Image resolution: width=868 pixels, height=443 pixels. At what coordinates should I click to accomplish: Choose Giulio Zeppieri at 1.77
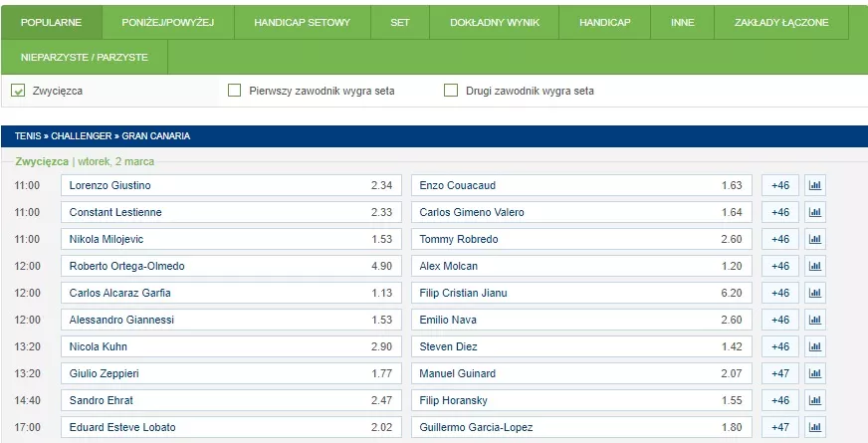point(231,373)
